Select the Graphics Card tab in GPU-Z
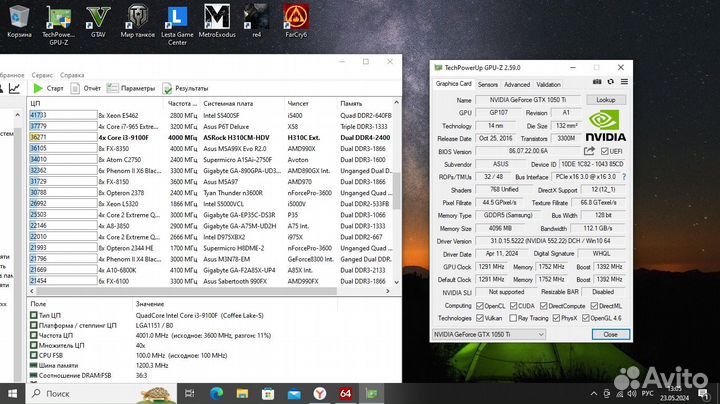Screen dimensions: 720x404 point(453,84)
